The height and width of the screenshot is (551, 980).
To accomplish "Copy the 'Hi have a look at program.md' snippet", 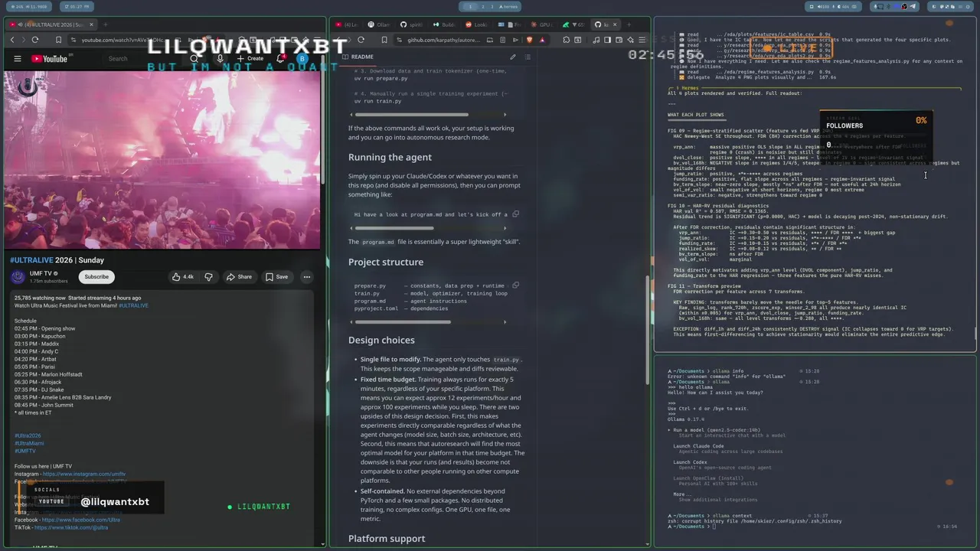I will (x=515, y=214).
